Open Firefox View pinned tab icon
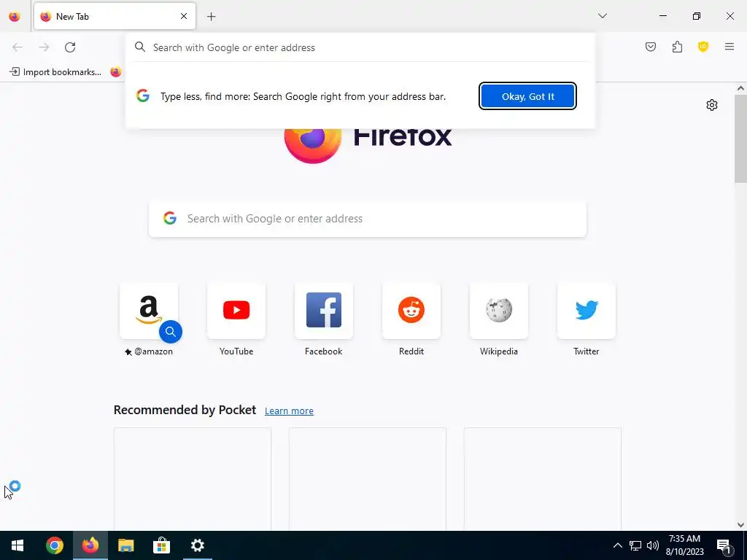Screen dimensions: 747x560 click(15, 16)
